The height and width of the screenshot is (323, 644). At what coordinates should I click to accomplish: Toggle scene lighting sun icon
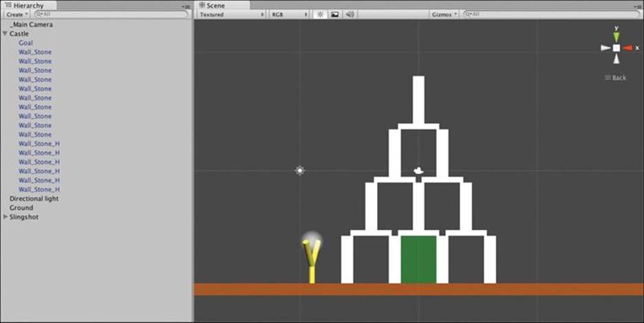321,14
